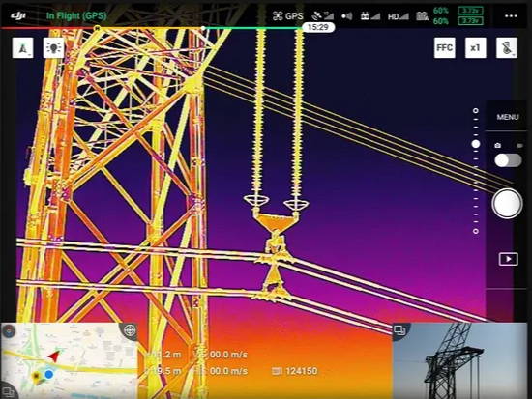Screen dimensions: 532x399
Task: Open the three-dot general settings menu
Action: coord(511,15)
